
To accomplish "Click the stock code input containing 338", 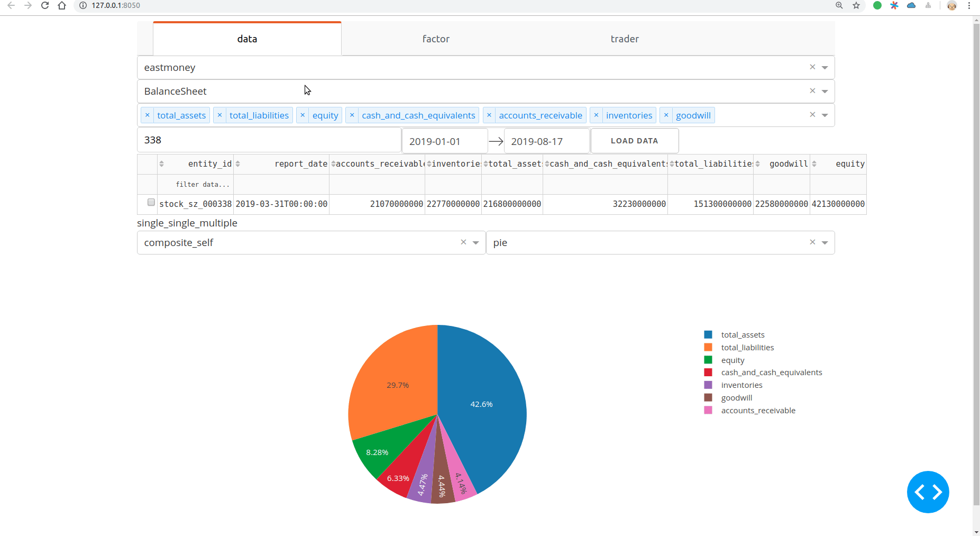I will 269,140.
